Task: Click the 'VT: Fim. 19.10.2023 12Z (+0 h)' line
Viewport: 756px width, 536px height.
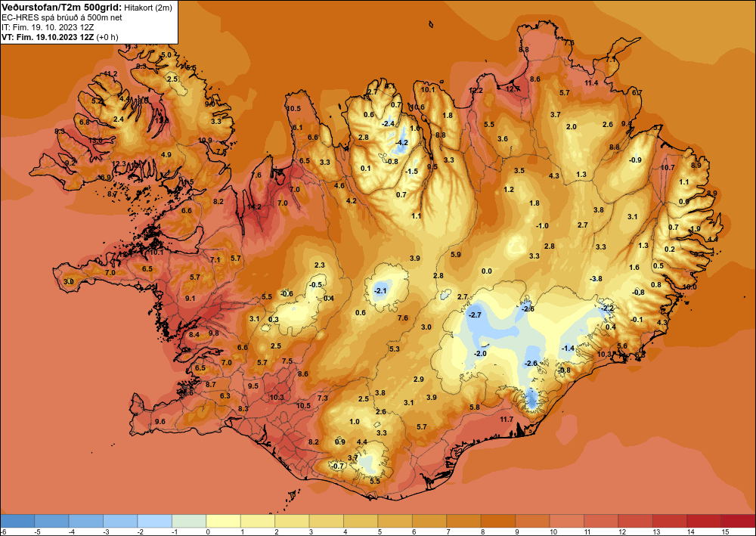Action: (x=60, y=37)
